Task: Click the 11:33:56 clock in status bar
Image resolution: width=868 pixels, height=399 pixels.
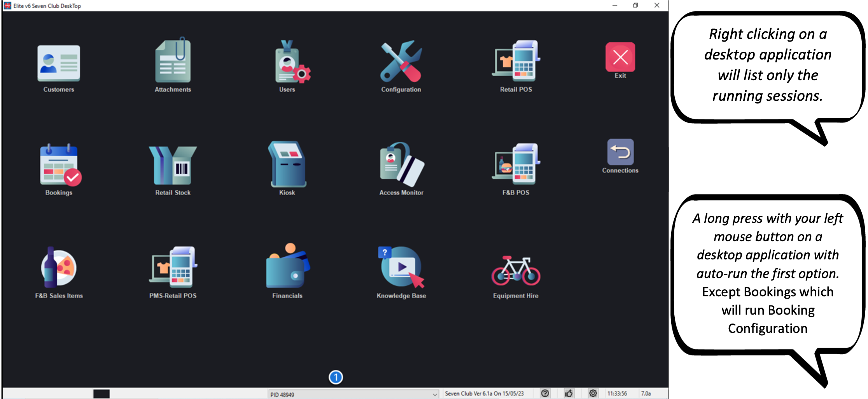Action: pos(617,394)
